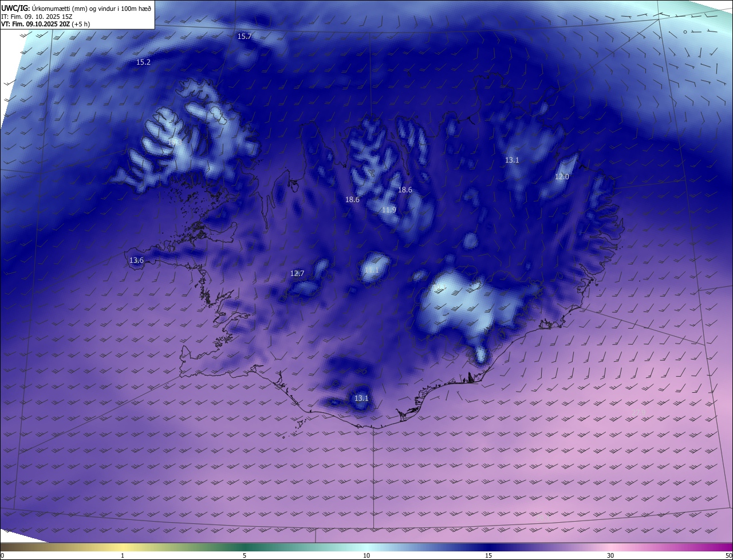Click the 0 tick label on the colorbar
The image size is (733, 560).
coord(2,555)
